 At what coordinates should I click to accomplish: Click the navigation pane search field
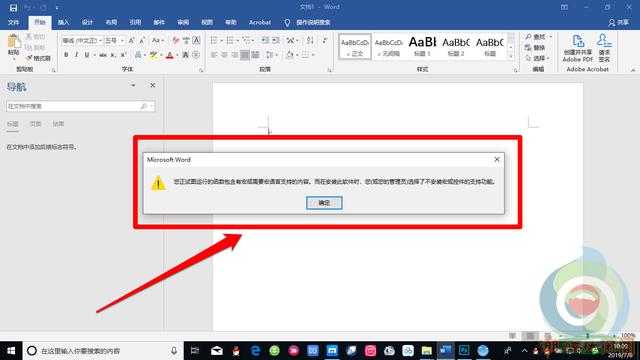click(80, 106)
